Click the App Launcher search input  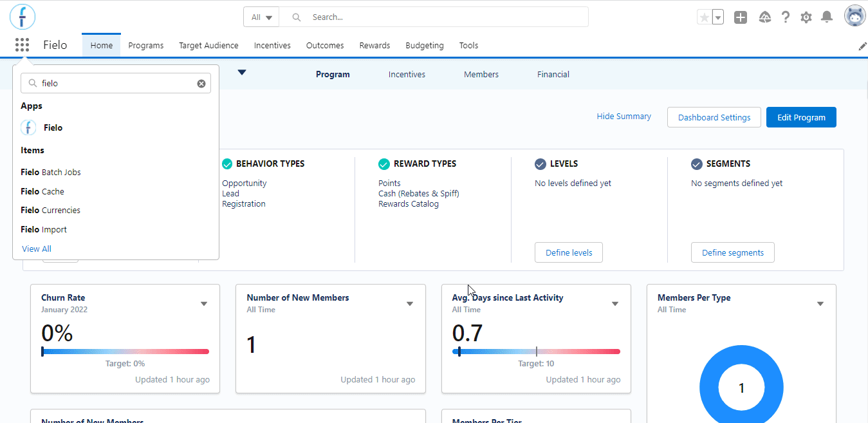pos(116,83)
